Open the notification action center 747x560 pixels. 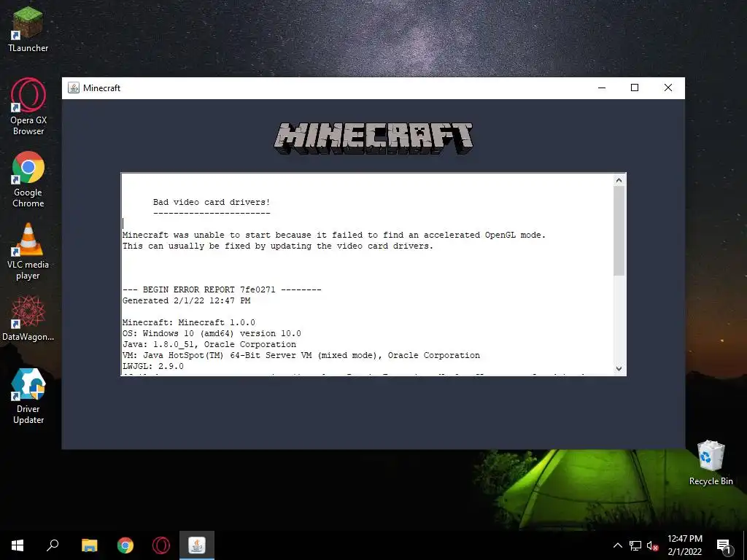tap(724, 545)
